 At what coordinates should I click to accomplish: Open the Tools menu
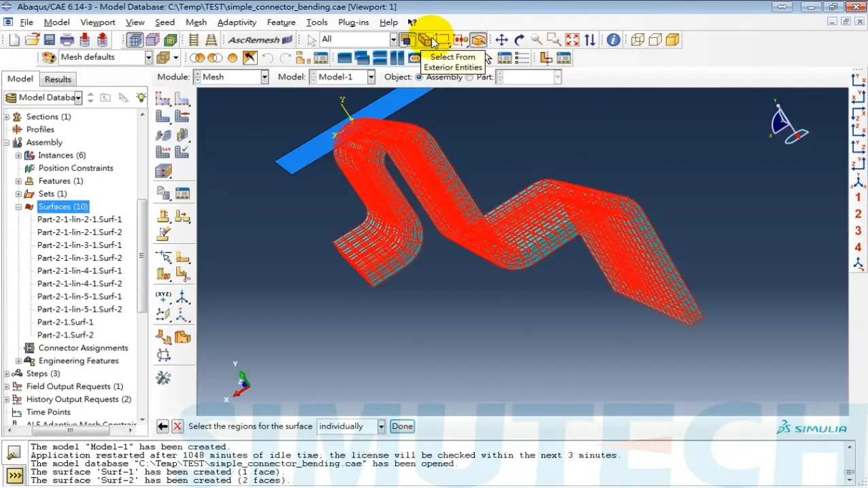tap(317, 22)
